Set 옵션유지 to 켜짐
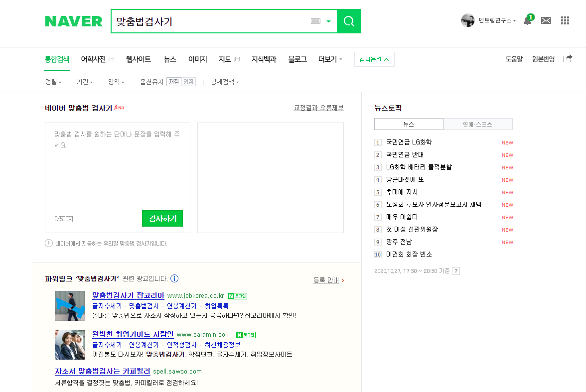 [188, 82]
